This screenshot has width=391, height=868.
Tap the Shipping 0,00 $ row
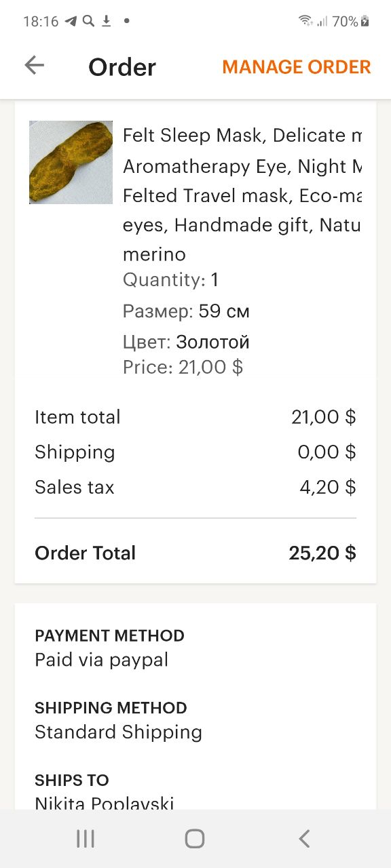coord(195,452)
